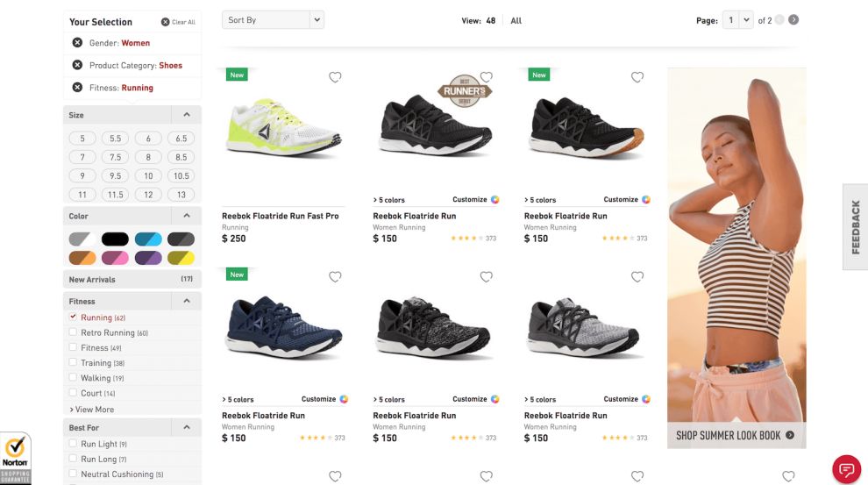Check the Retro Running filter

(x=73, y=332)
